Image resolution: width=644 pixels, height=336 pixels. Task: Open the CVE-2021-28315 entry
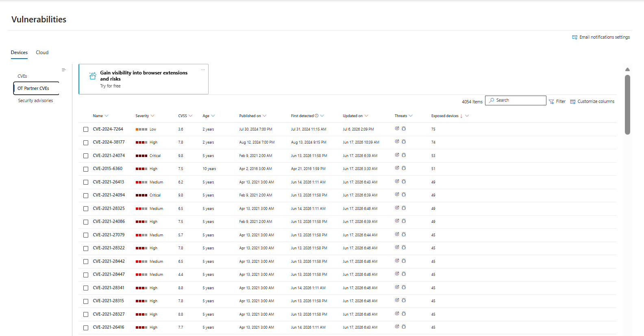tap(108, 301)
